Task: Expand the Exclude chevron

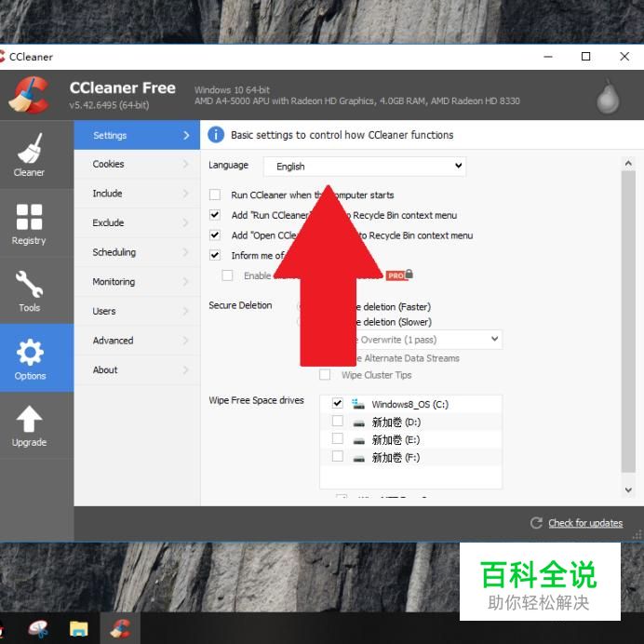Action: tap(185, 223)
